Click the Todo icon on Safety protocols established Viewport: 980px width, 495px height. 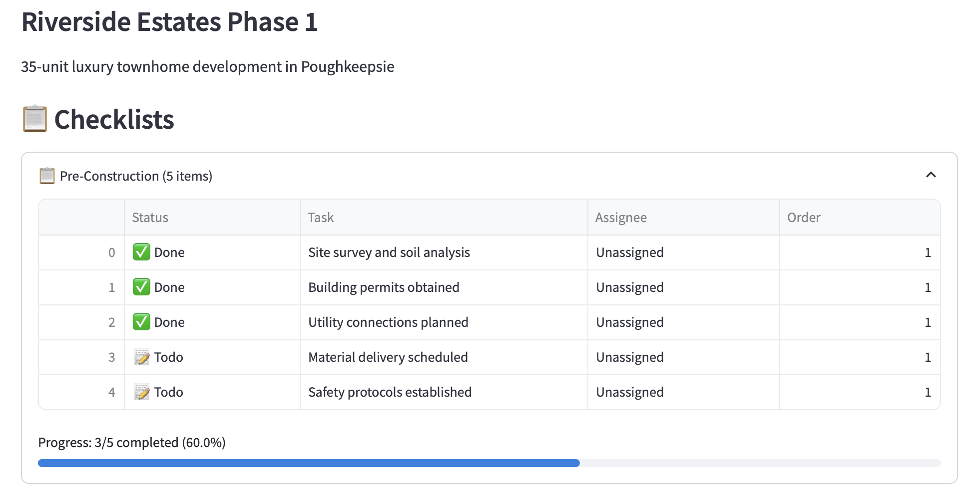141,392
